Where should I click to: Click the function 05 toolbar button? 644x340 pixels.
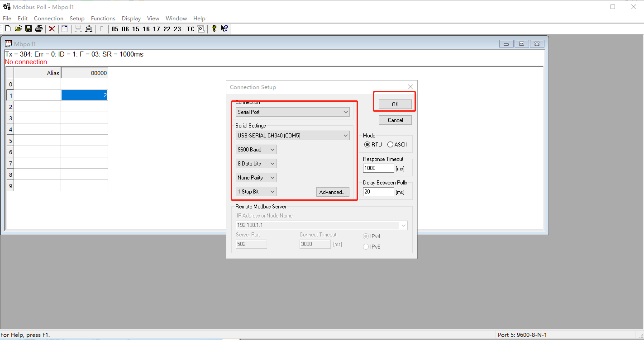(x=115, y=29)
